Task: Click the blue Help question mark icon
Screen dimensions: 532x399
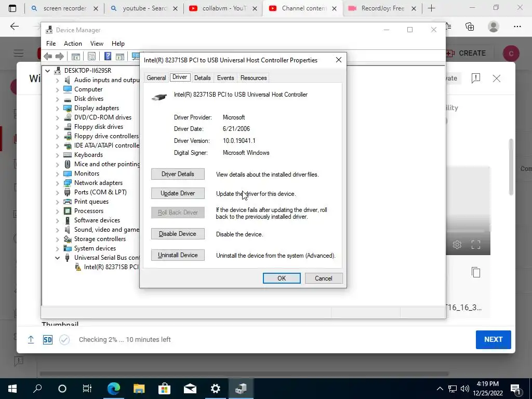Action: 108,56
